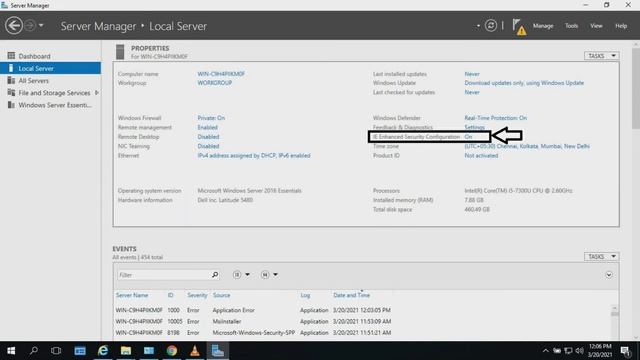
Task: Sort events by Log column
Action: [x=305, y=295]
